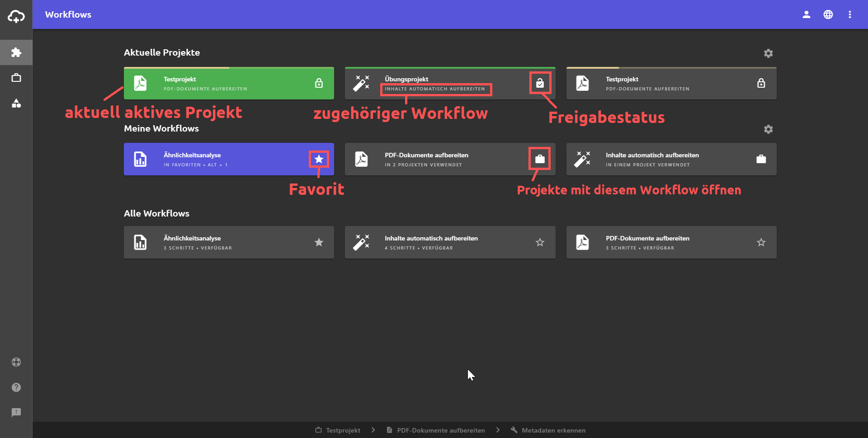This screenshot has height=438, width=868.
Task: Click lock icon on green Testprojekt card
Action: click(x=319, y=83)
